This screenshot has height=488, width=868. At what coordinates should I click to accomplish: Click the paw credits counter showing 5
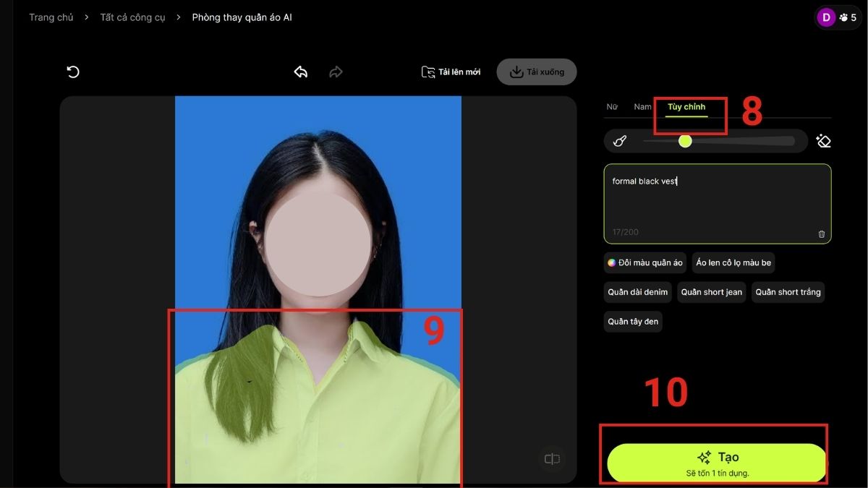click(848, 17)
